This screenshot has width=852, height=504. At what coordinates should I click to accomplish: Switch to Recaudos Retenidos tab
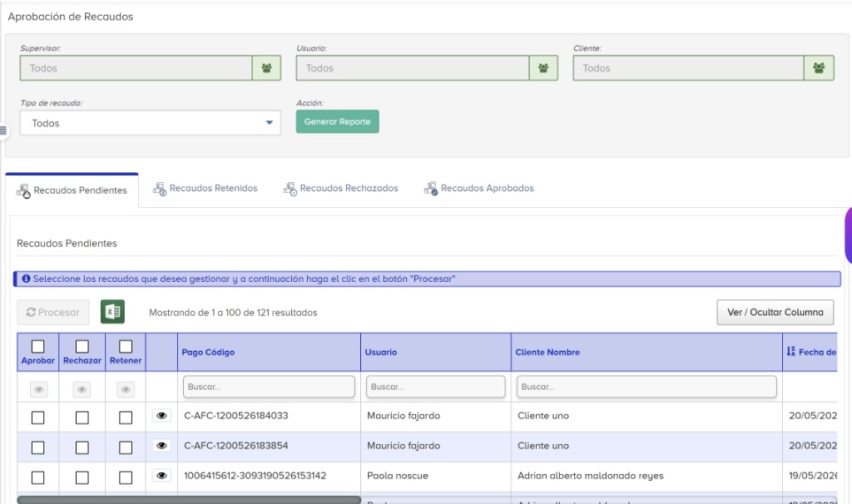point(206,189)
